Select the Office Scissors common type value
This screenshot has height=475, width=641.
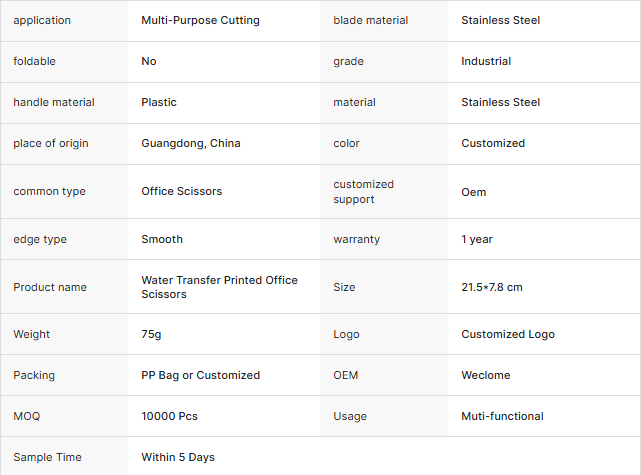point(182,191)
